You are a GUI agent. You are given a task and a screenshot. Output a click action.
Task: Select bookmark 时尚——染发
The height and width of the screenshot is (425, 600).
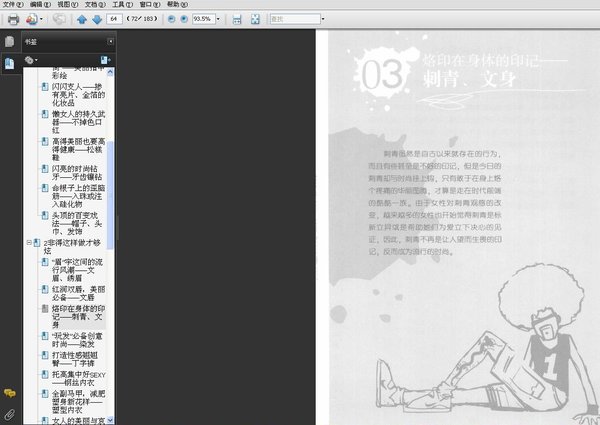[77, 340]
